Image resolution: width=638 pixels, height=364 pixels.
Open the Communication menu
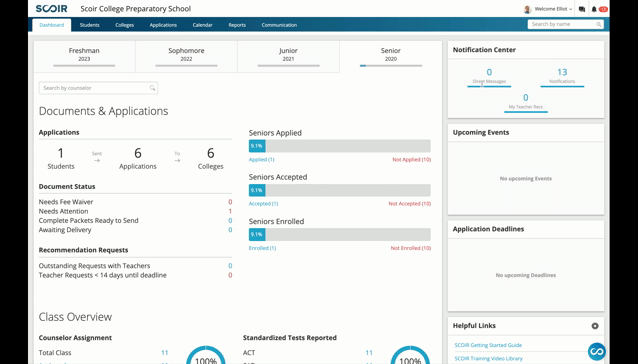point(279,25)
